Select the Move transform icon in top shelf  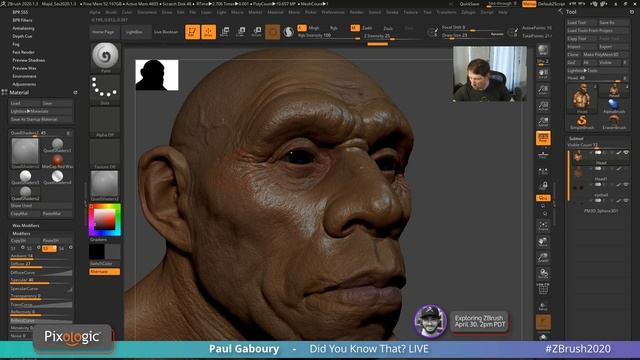click(224, 32)
